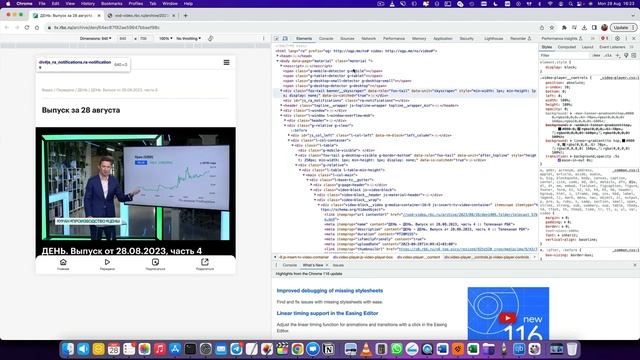
Task: Switch to the Sources tab
Action: tap(347, 38)
